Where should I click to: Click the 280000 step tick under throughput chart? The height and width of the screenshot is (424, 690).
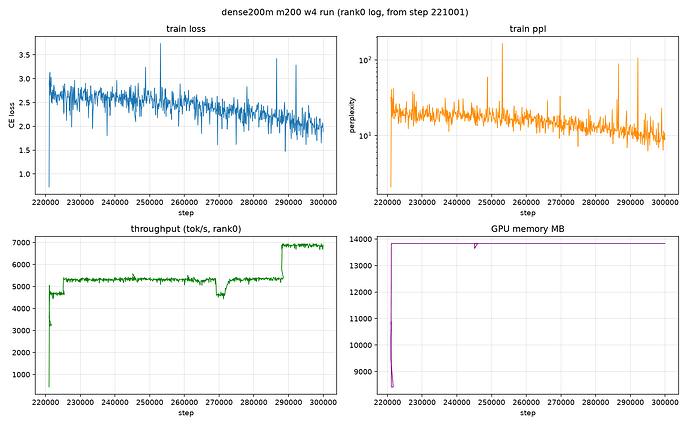254,402
